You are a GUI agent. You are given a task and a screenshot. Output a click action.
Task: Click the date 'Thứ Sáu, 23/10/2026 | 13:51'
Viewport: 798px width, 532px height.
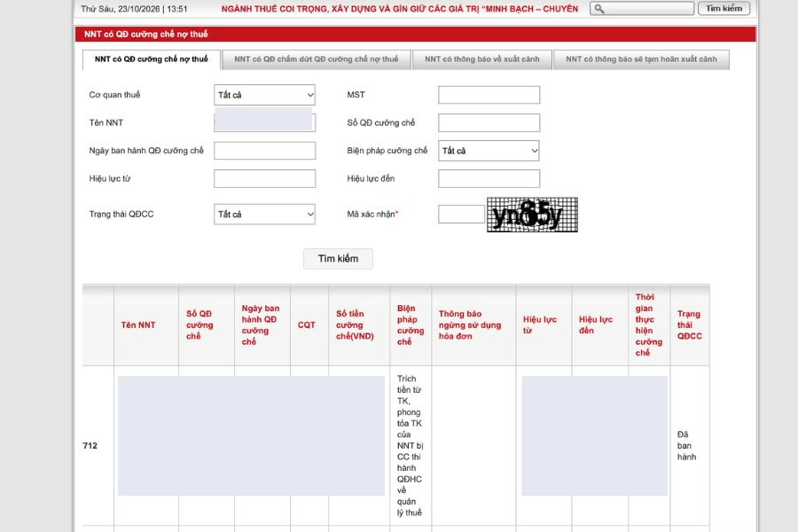(x=134, y=9)
